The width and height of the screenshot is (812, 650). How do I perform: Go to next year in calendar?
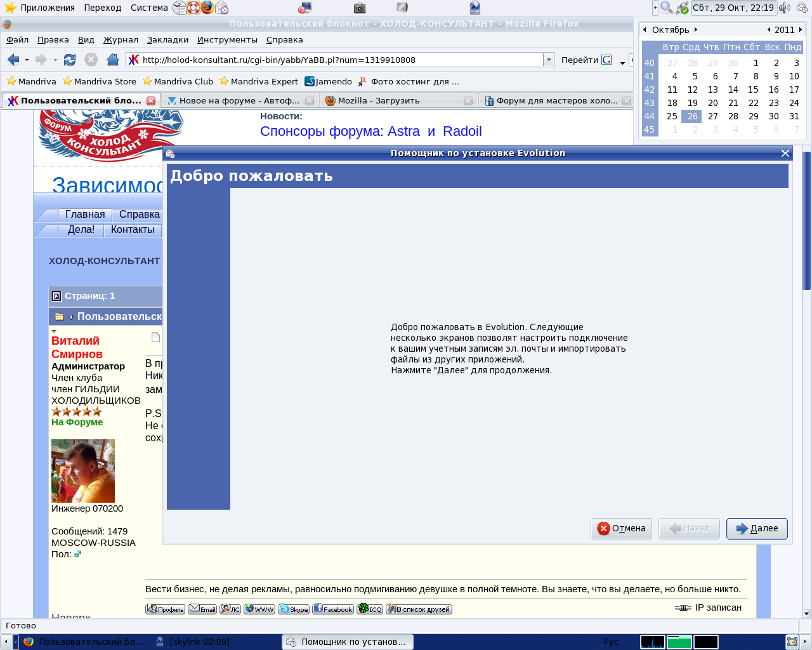tap(800, 29)
